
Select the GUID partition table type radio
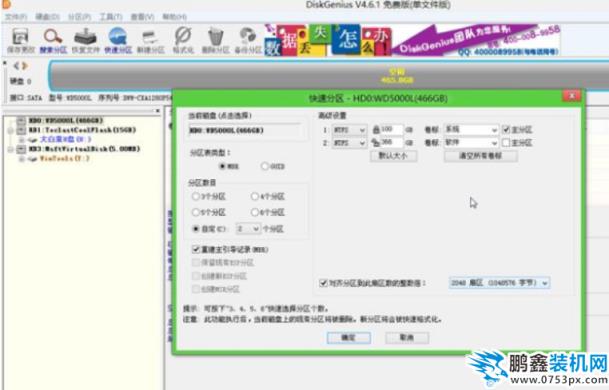264,166
